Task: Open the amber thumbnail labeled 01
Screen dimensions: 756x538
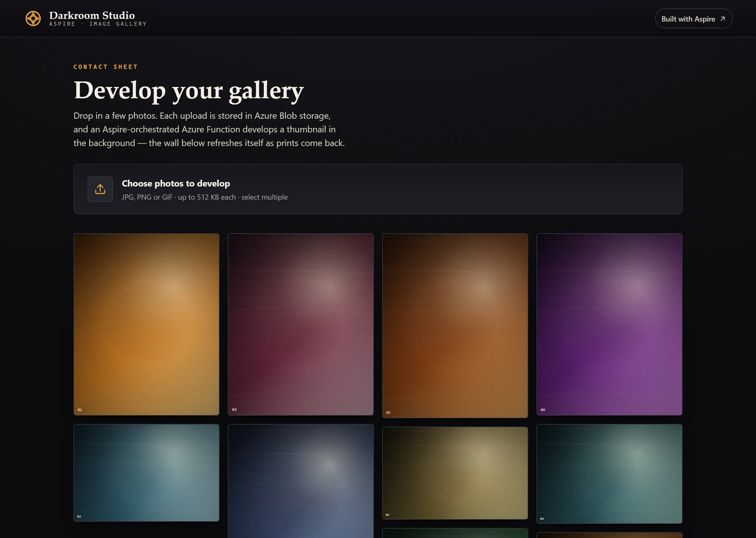Action: [146, 324]
